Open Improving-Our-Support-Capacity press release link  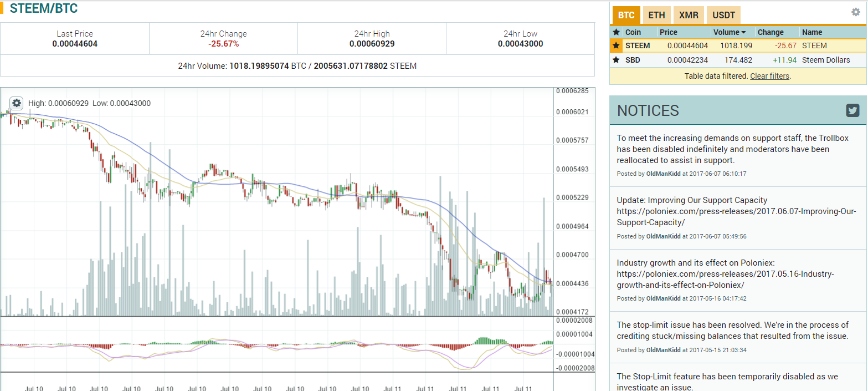[x=737, y=217]
